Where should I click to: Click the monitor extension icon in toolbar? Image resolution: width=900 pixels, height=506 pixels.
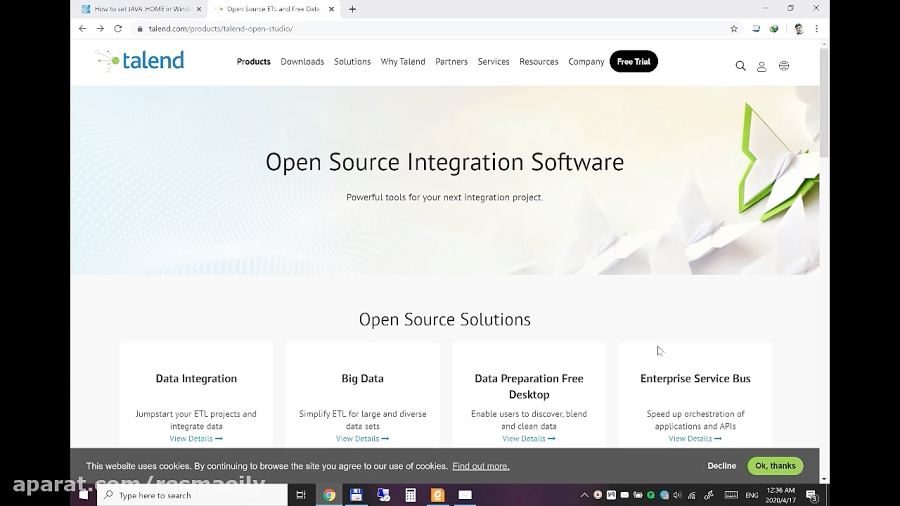point(756,29)
